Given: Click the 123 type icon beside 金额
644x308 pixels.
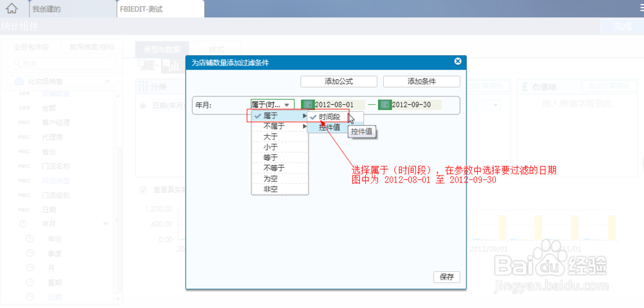Looking at the screenshot, I should [24, 108].
